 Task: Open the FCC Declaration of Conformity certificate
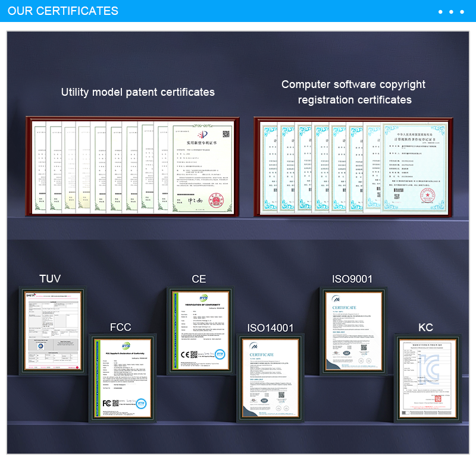point(123,377)
